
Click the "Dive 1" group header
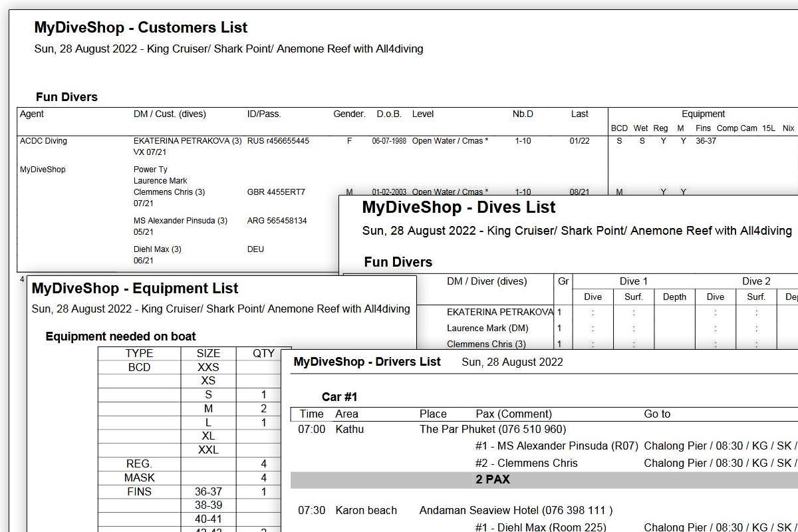tap(633, 281)
